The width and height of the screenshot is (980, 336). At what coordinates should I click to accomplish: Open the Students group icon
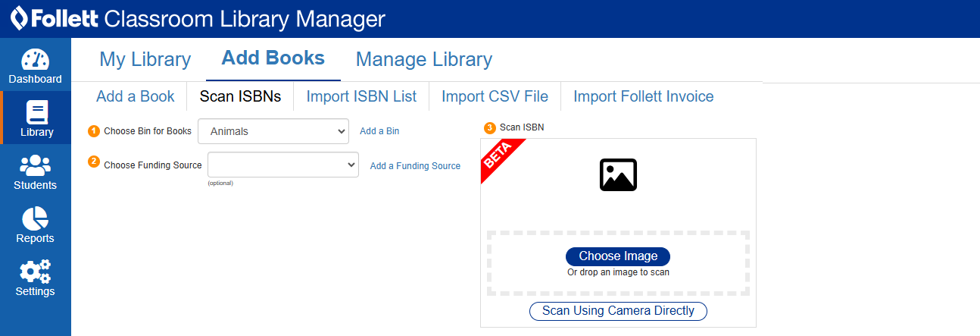[35, 165]
